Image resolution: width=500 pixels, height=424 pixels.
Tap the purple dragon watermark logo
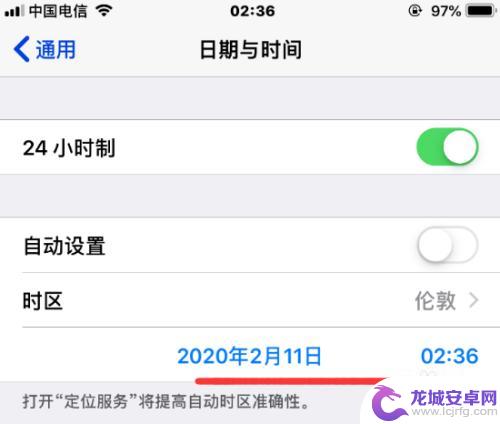pos(387,403)
